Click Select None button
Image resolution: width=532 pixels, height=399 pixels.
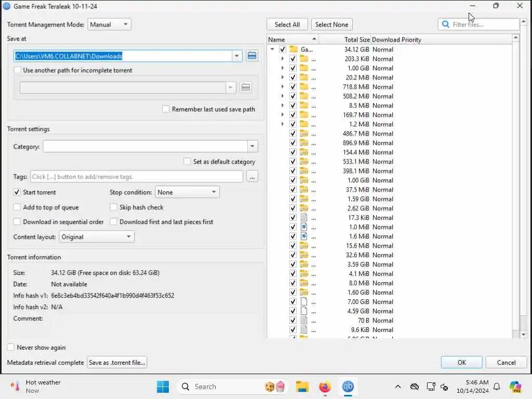coord(331,24)
